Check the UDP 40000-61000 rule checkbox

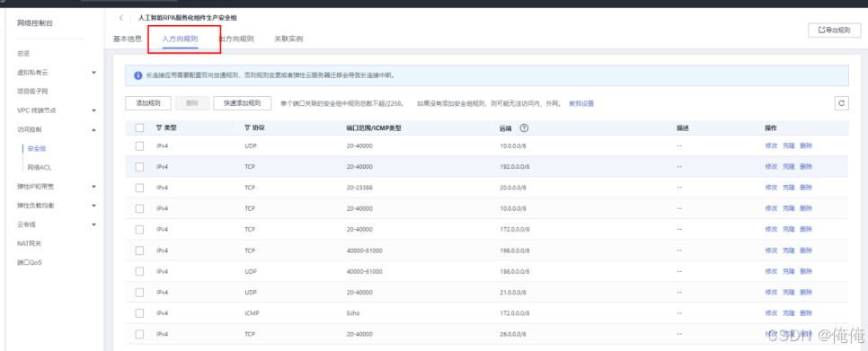[x=139, y=271]
